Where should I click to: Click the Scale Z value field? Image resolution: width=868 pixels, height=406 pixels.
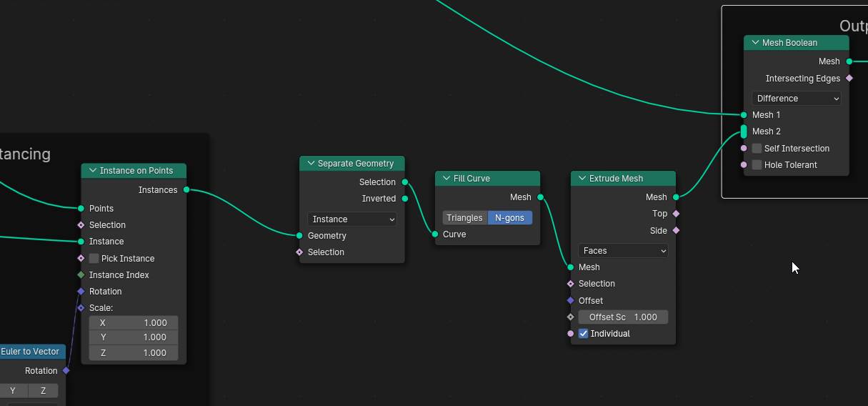point(134,353)
